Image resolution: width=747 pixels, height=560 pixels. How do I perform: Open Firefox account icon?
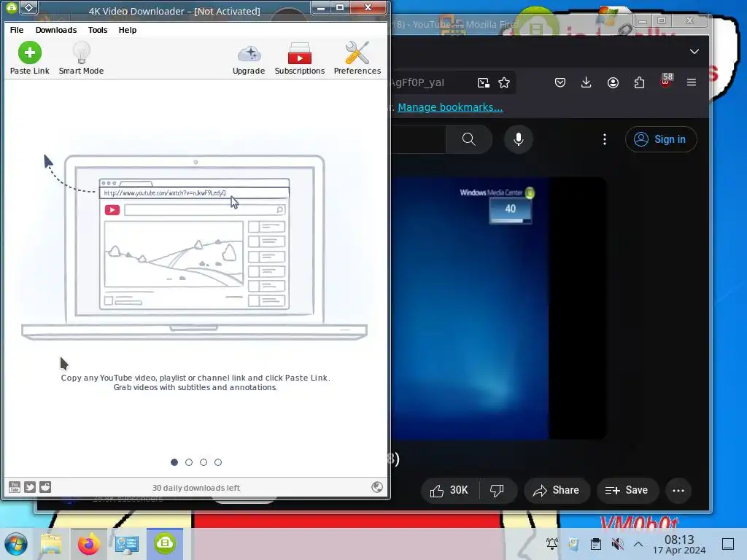pyautogui.click(x=613, y=82)
